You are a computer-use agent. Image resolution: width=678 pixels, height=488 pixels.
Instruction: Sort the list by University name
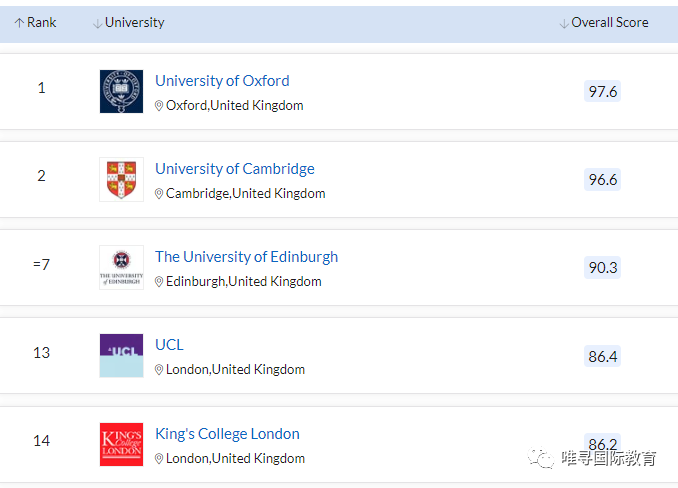coord(128,22)
